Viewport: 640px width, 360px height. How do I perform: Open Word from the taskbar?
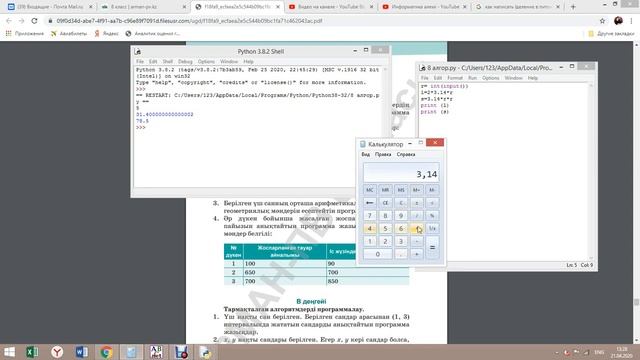click(x=82, y=352)
